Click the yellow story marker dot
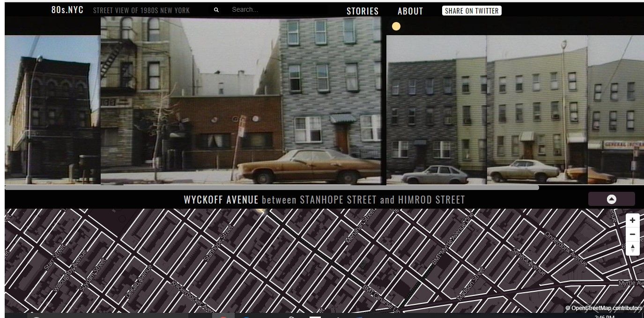Image resolution: width=644 pixels, height=318 pixels. coord(396,27)
